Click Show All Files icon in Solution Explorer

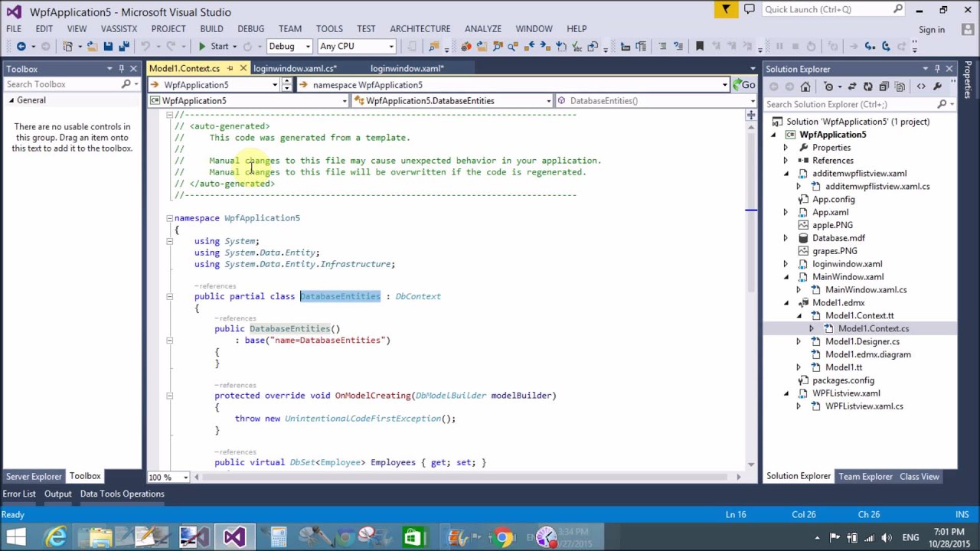[900, 86]
